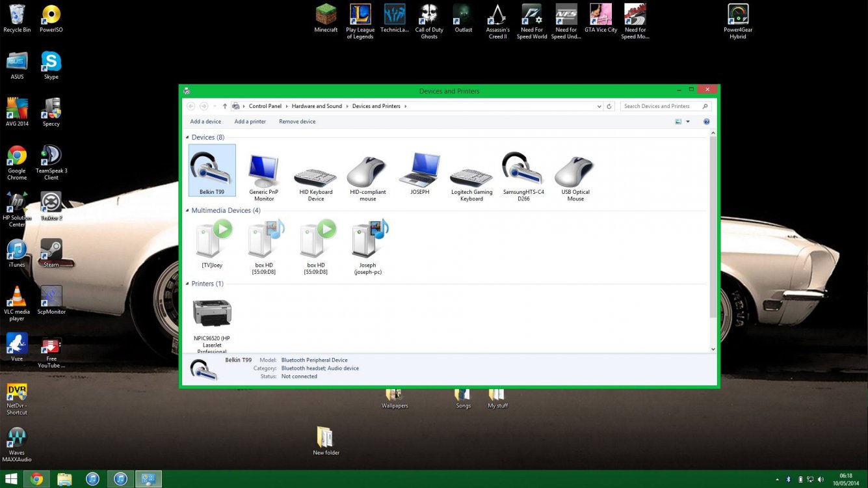The width and height of the screenshot is (868, 488).
Task: Select the New folder on desktop
Action: click(x=326, y=441)
